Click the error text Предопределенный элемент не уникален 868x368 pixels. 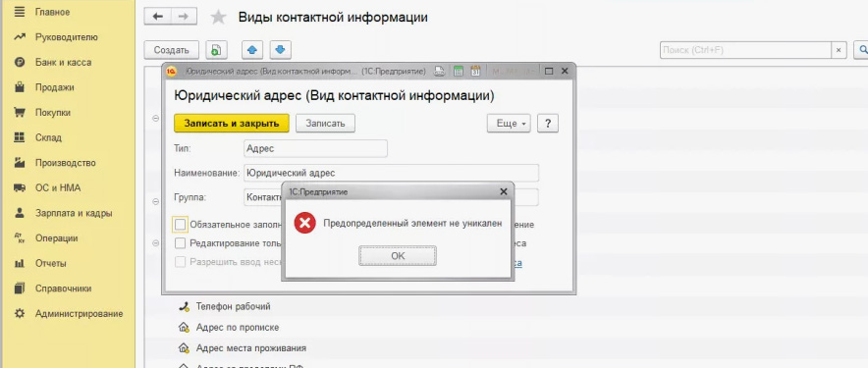412,223
